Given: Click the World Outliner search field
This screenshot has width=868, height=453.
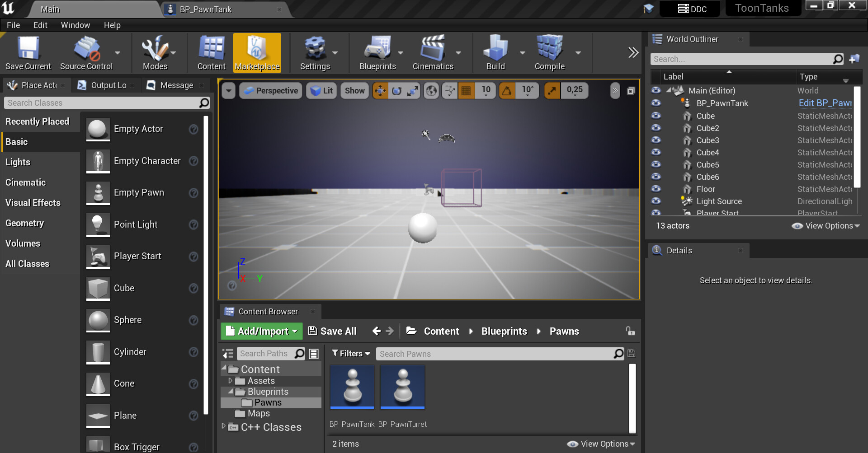Looking at the screenshot, I should point(741,59).
